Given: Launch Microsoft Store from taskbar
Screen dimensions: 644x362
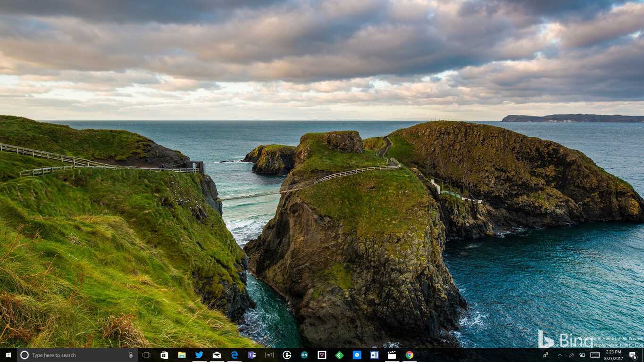Looking at the screenshot, I should tap(164, 355).
